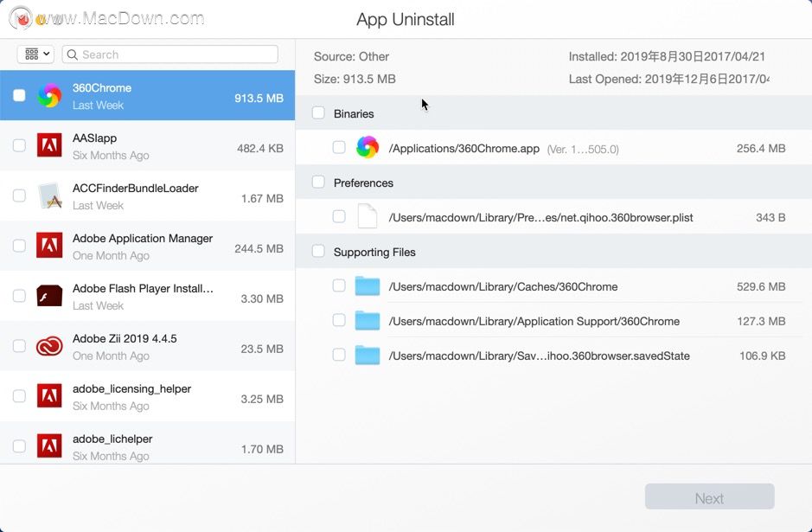Click the ACCFinderBundleLoader icon

tap(49, 195)
